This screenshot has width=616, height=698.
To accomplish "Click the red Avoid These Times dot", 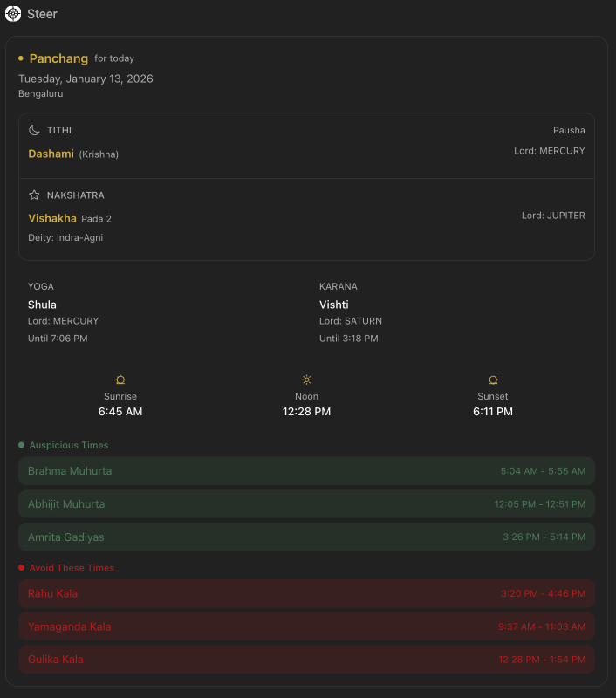I will 22,568.
